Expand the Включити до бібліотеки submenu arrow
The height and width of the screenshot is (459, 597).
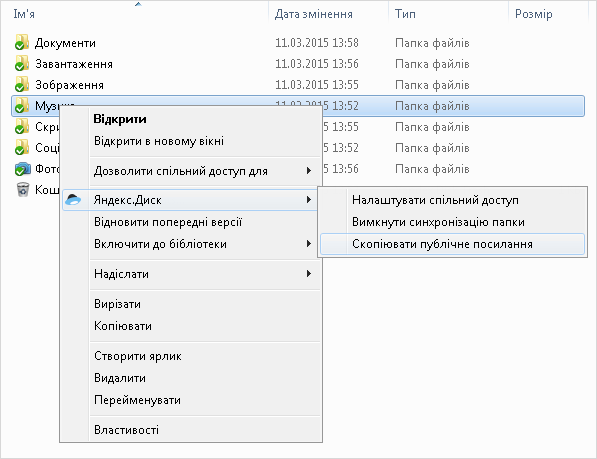[309, 244]
